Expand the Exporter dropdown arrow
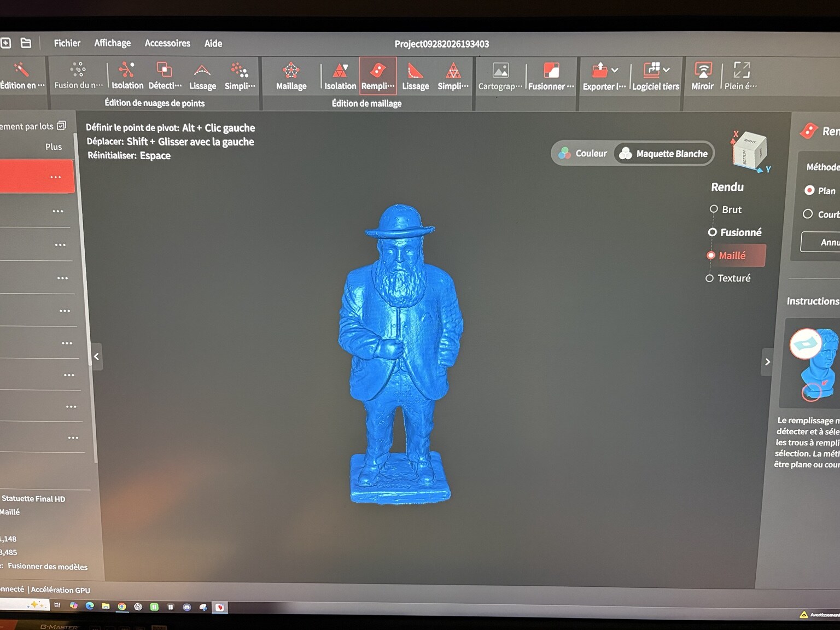This screenshot has width=840, height=630. click(x=615, y=70)
